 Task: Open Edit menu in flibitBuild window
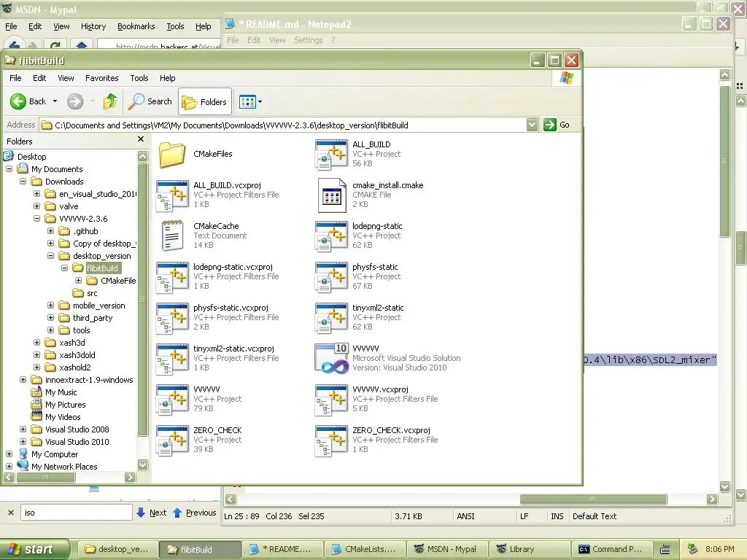[x=39, y=78]
